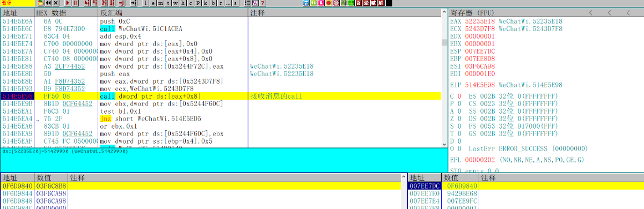This screenshot has width=644, height=209.
Task: Open Windows list with 'w' button
Action: tap(175, 3)
